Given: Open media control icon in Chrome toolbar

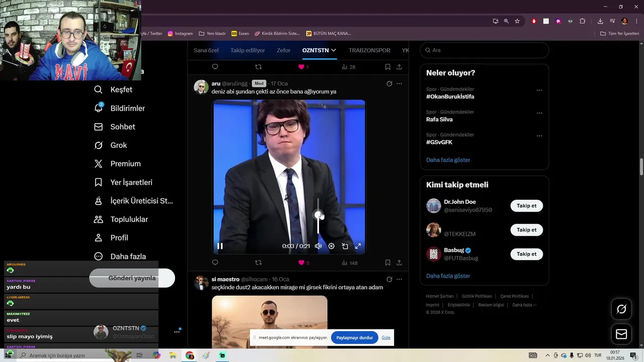Looking at the screenshot, I should 612,21.
